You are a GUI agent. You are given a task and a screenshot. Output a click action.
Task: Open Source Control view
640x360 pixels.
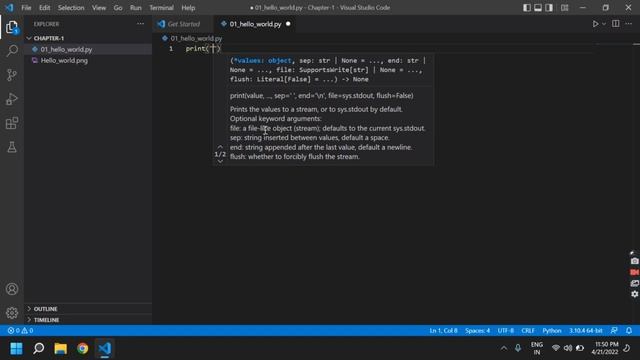coord(12,75)
